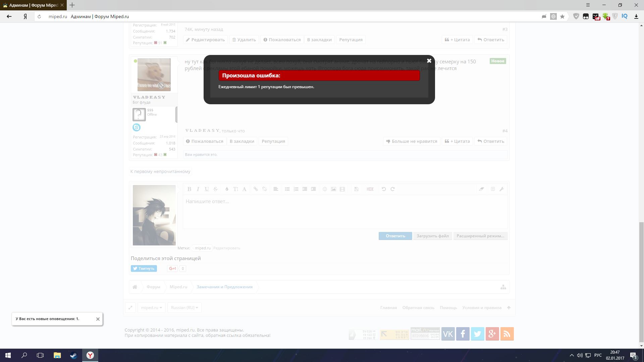
Task: Open the Помощь footer link
Action: point(448,308)
